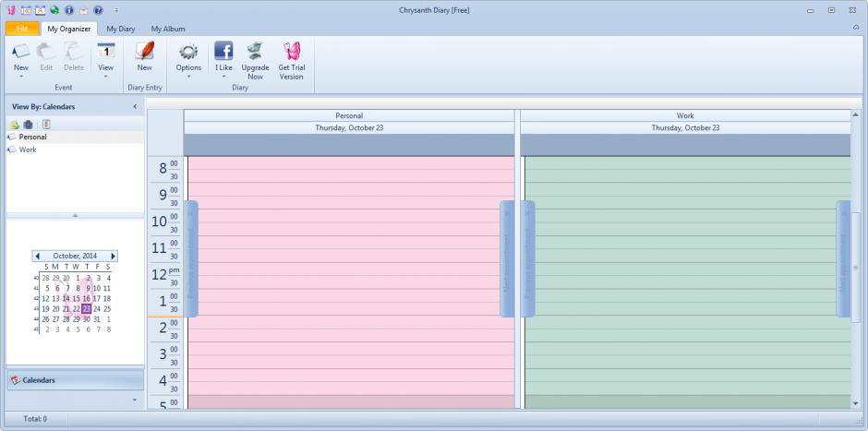Viewport: 868px width, 431px height.
Task: Click the greyed-out Edit event button
Action: click(x=46, y=57)
